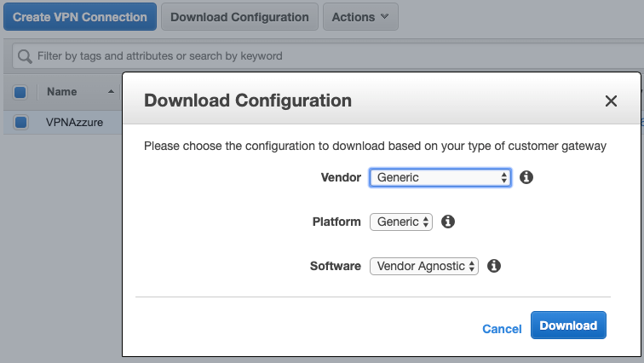Viewport: 644px width, 363px height.
Task: Sort the table by Name column header
Action: (x=62, y=91)
